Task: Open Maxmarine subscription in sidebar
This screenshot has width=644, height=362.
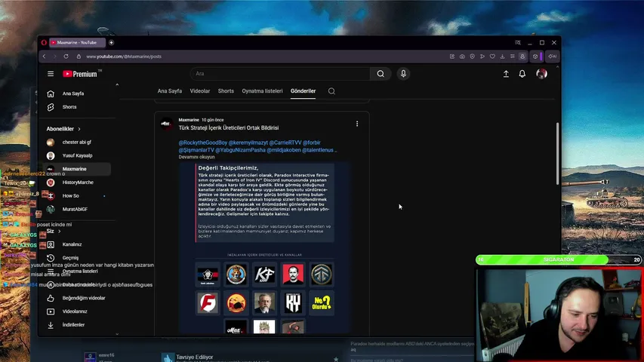Action: tap(76, 169)
